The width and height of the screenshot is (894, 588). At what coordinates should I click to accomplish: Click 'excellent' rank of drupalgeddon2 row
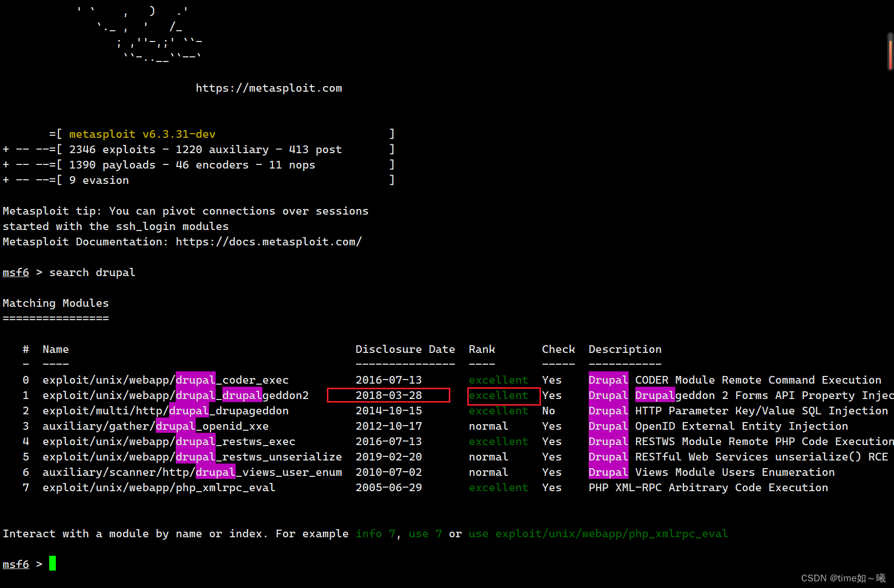point(498,395)
